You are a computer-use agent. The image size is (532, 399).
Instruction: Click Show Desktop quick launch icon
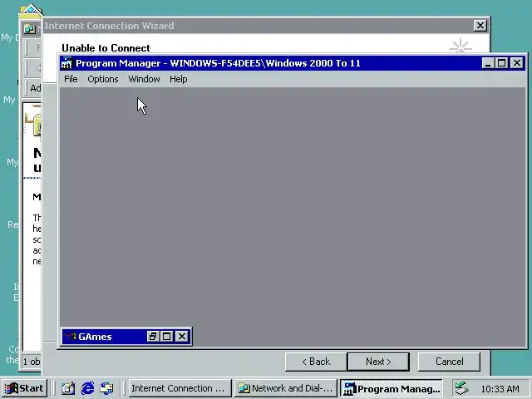[x=68, y=388]
